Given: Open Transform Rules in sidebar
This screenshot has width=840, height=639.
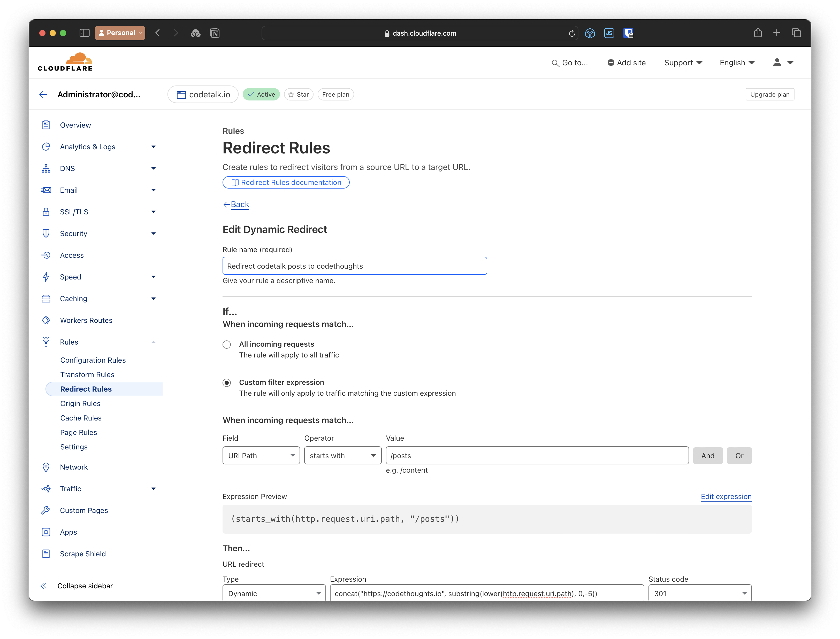Looking at the screenshot, I should click(87, 375).
